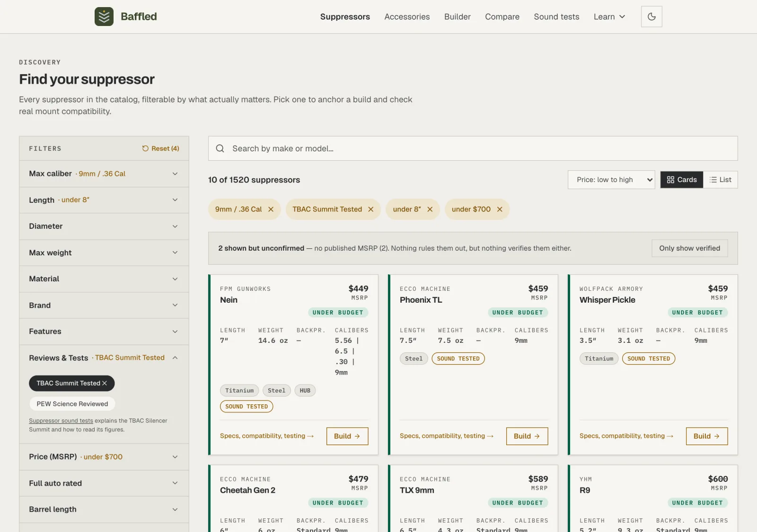Toggle dark mode moon icon
Screen dimensions: 757x532
click(x=651, y=17)
